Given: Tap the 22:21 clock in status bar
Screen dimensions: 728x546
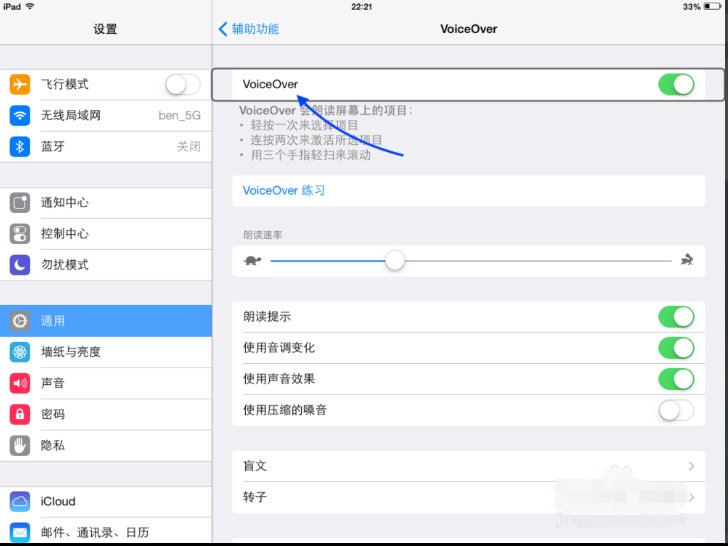Looking at the screenshot, I should [x=361, y=6].
